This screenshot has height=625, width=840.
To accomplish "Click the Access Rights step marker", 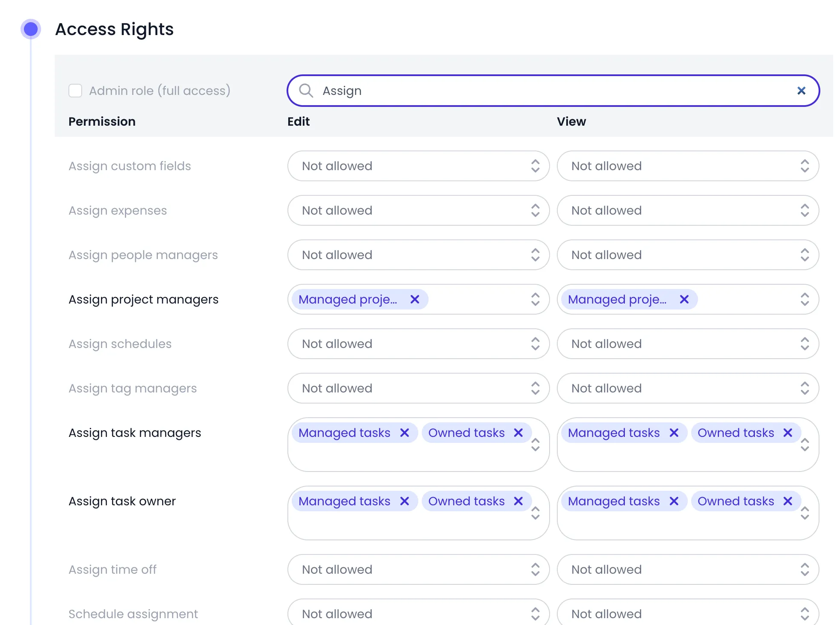I will pos(31,29).
